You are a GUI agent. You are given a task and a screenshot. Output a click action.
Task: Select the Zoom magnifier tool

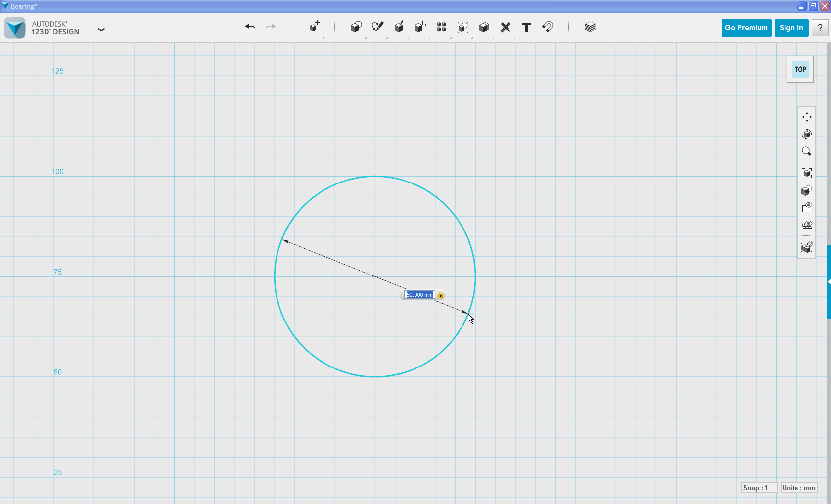pos(807,151)
